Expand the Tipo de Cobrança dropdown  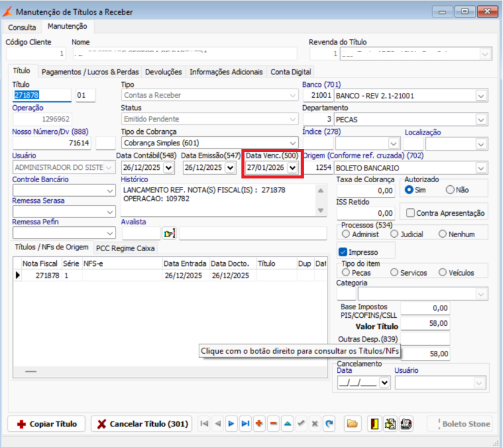(293, 143)
